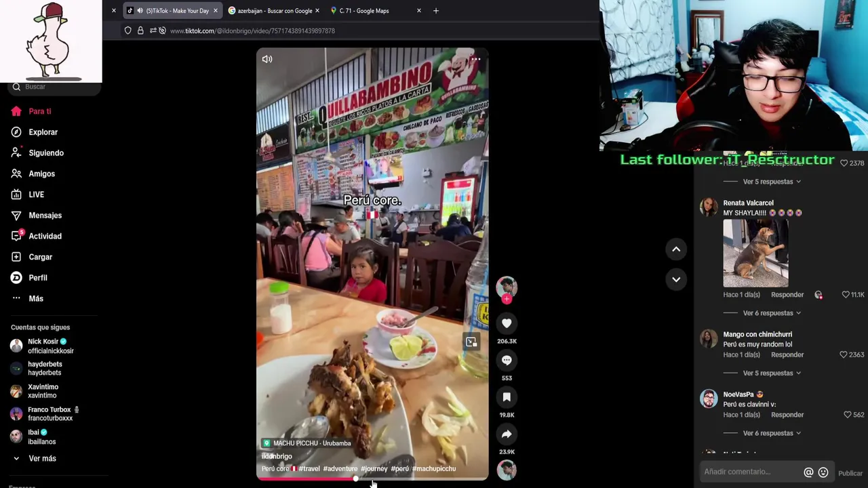Viewport: 868px width, 488px height.
Task: Focus the Buscar search field
Action: pyautogui.click(x=54, y=87)
